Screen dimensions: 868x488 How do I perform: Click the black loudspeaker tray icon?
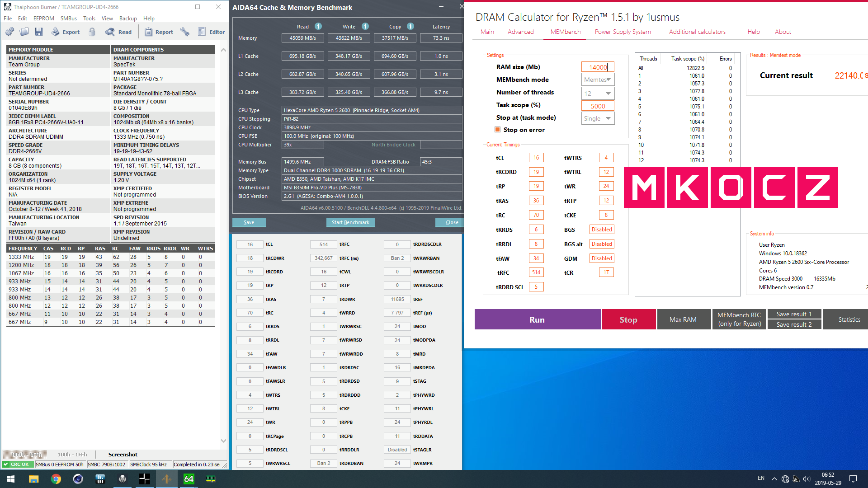(x=796, y=479)
